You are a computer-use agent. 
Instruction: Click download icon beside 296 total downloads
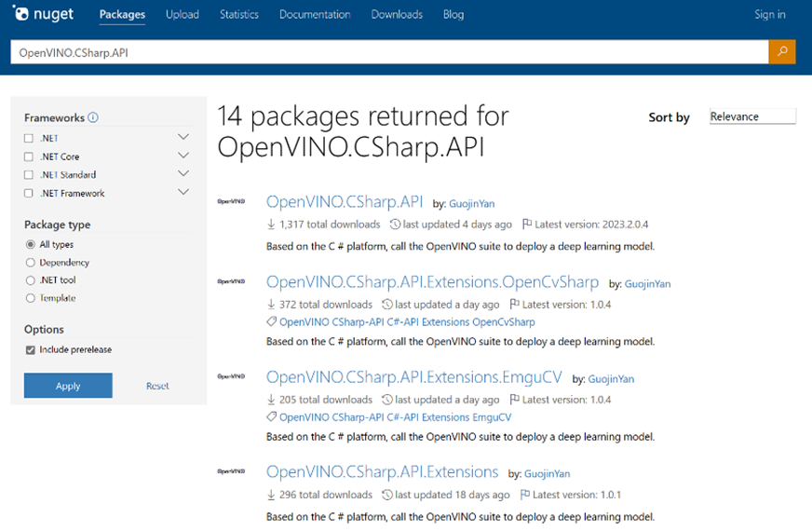point(271,495)
